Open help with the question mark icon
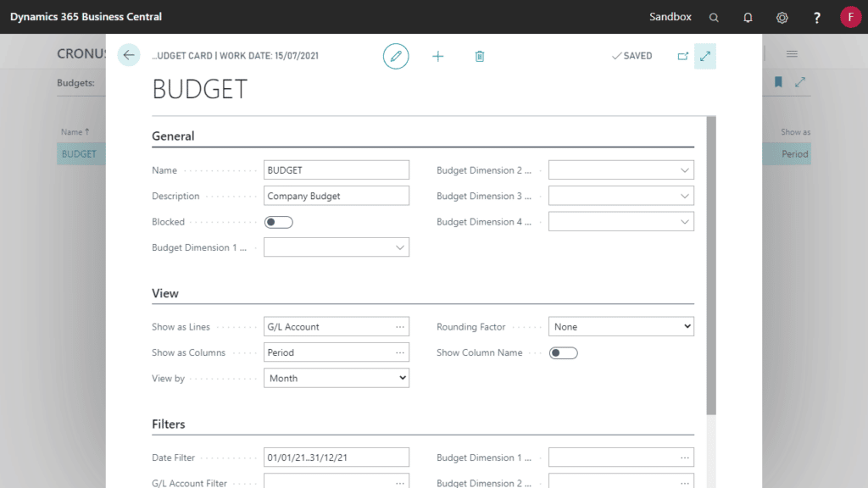Viewport: 868px width, 488px height. click(x=815, y=17)
